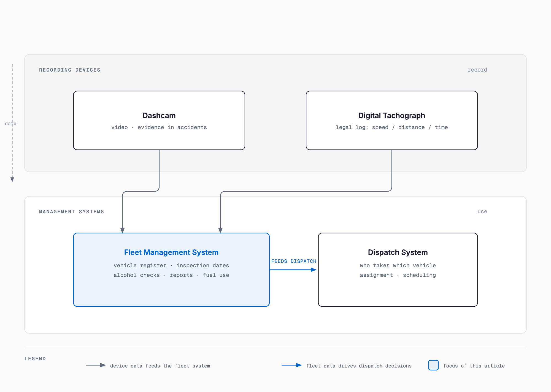The height and width of the screenshot is (392, 551).
Task: Click the gray arrow icon in the legend
Action: 96,365
